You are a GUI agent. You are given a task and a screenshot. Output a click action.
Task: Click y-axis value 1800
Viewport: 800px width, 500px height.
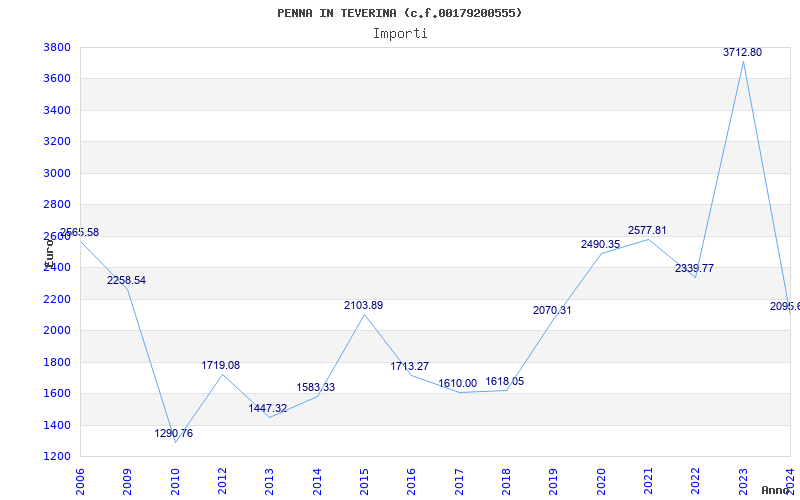(x=57, y=362)
